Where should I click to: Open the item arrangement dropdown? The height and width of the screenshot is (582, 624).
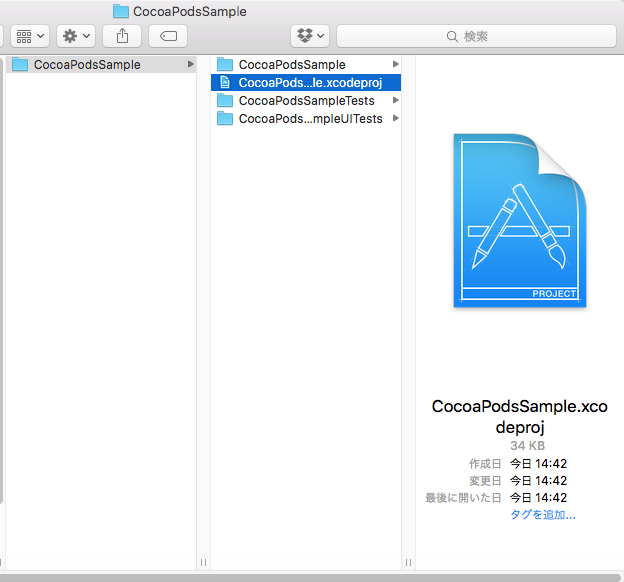click(30, 36)
